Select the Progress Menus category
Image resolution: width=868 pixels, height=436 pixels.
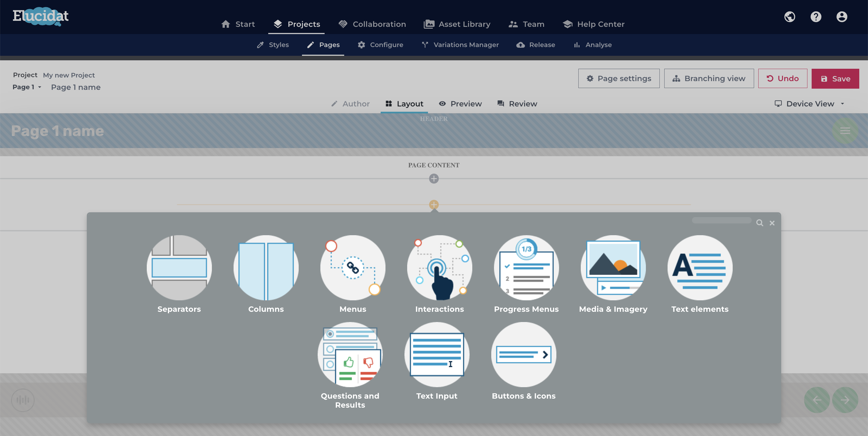[x=526, y=274]
